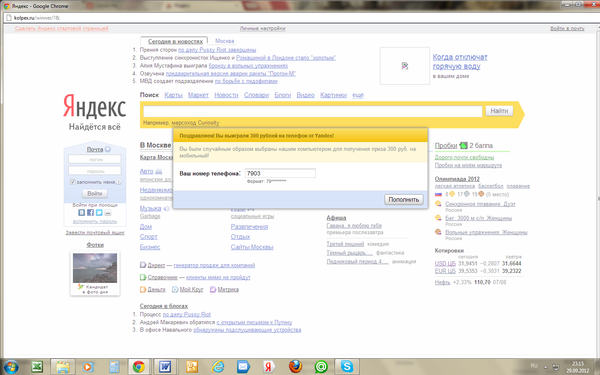
Task: Open the Windows Start menu
Action: [10, 367]
